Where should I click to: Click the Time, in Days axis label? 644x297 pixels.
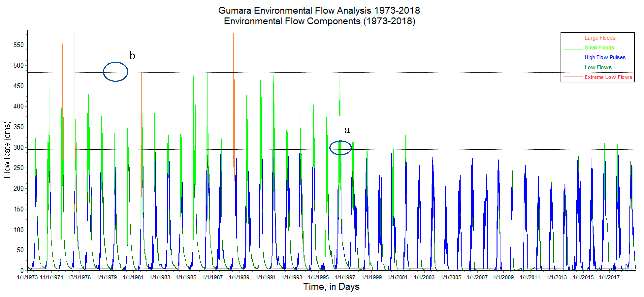(x=331, y=286)
